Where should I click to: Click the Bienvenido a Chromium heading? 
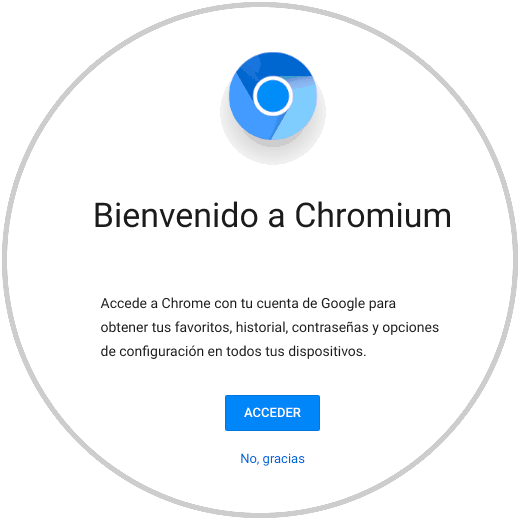point(272,216)
